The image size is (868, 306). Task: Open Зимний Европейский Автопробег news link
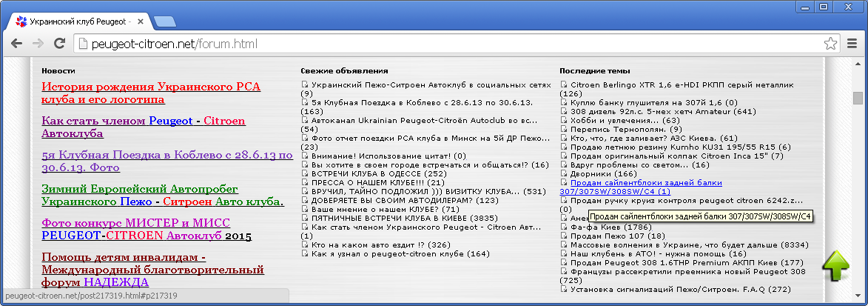(162, 195)
